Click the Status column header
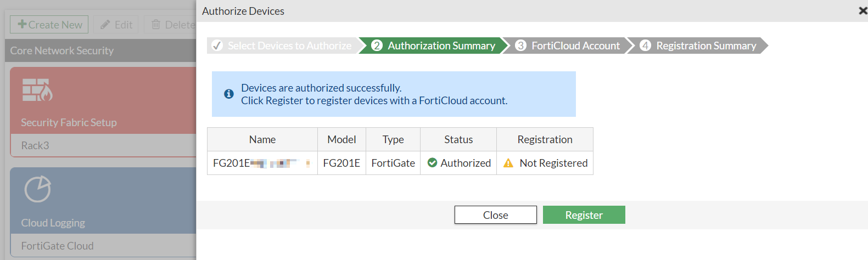868x260 pixels. [458, 139]
